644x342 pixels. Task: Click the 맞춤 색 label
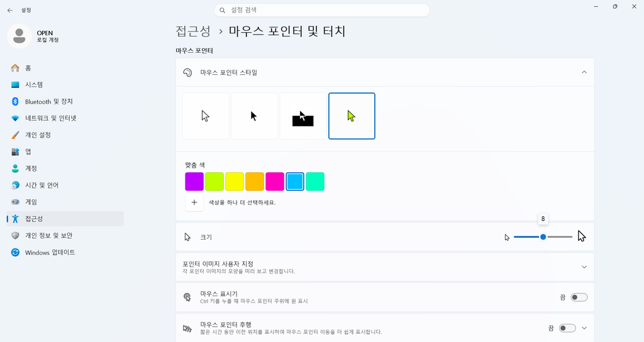coord(195,165)
